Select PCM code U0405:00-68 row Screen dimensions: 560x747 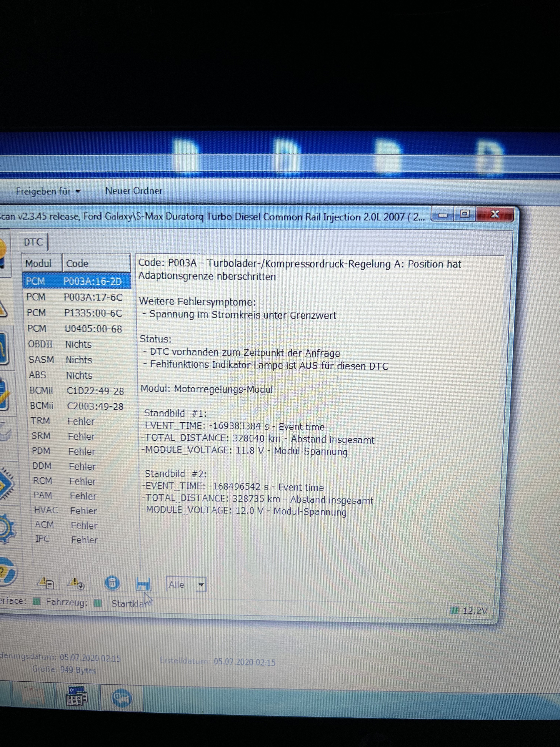pyautogui.click(x=76, y=329)
